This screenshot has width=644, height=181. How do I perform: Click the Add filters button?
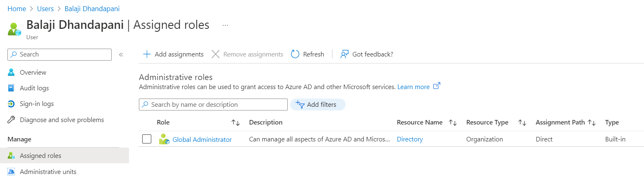[x=318, y=104]
